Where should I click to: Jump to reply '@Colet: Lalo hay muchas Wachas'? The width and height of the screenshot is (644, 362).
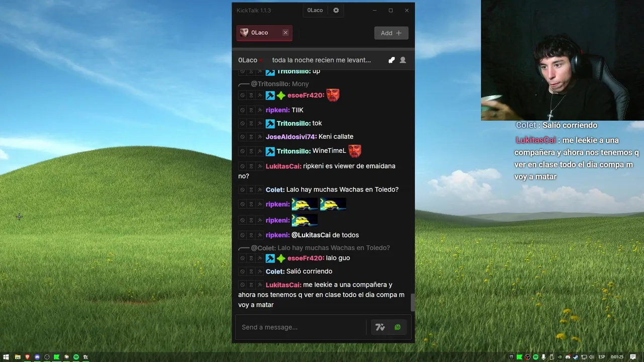[x=320, y=248]
